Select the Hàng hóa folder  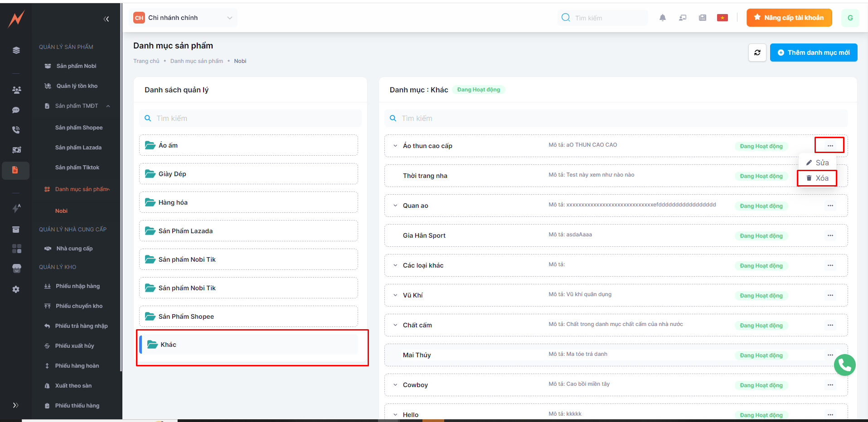click(248, 202)
